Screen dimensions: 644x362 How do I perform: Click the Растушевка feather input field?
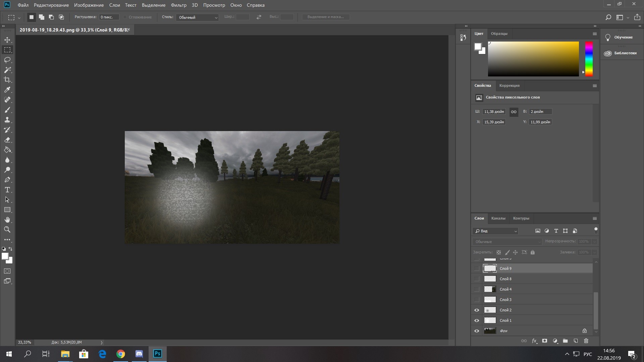pos(109,17)
